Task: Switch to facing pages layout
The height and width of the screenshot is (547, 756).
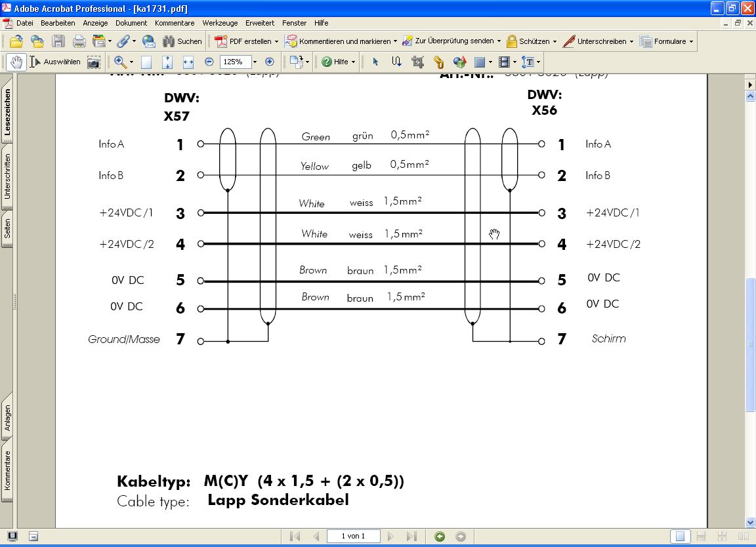Action: (744, 537)
